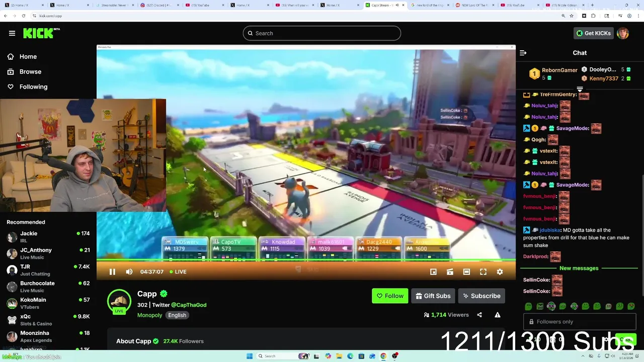
Task: Open recommended channel xQc
Action: tap(48, 320)
